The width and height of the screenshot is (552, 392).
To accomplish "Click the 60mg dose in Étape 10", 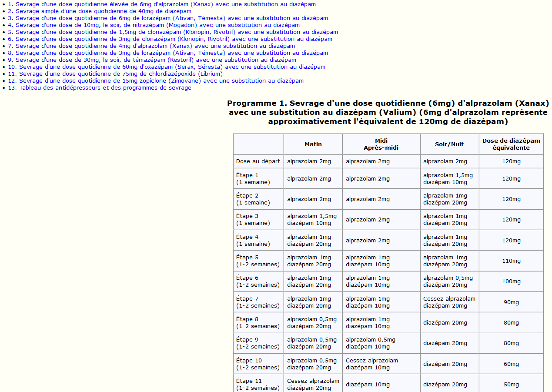I will [x=511, y=364].
